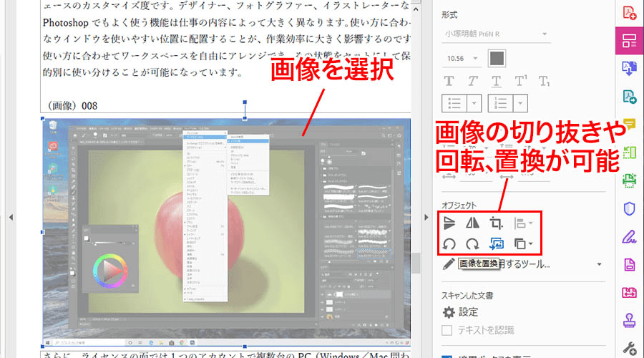Open the Protect shield tool
The image size is (644, 358).
[x=629, y=209]
